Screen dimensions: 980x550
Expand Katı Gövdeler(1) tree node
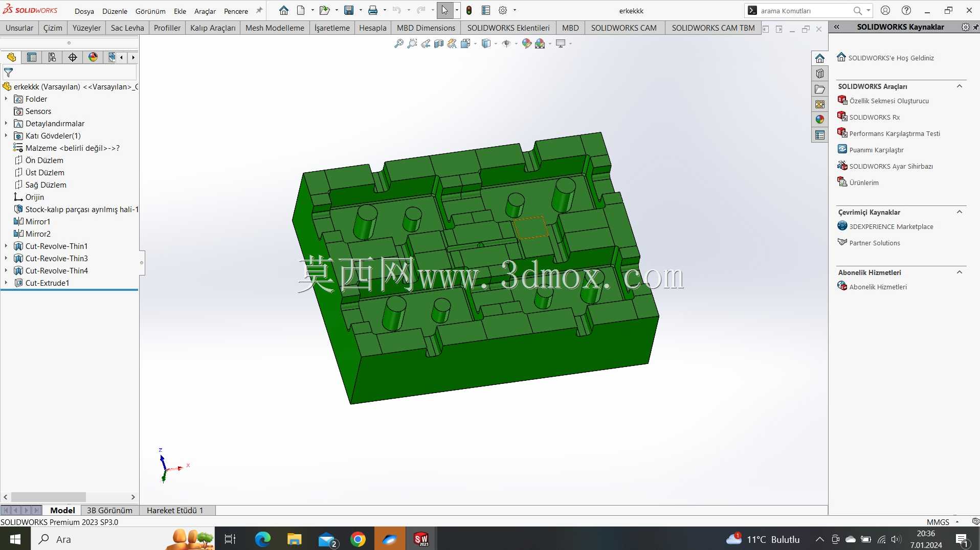click(6, 135)
